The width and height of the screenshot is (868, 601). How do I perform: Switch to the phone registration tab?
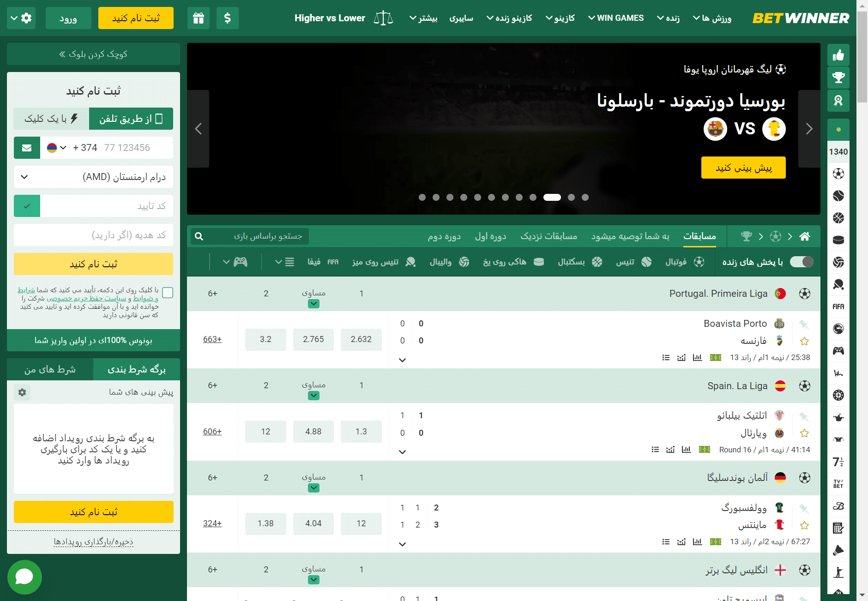click(131, 119)
